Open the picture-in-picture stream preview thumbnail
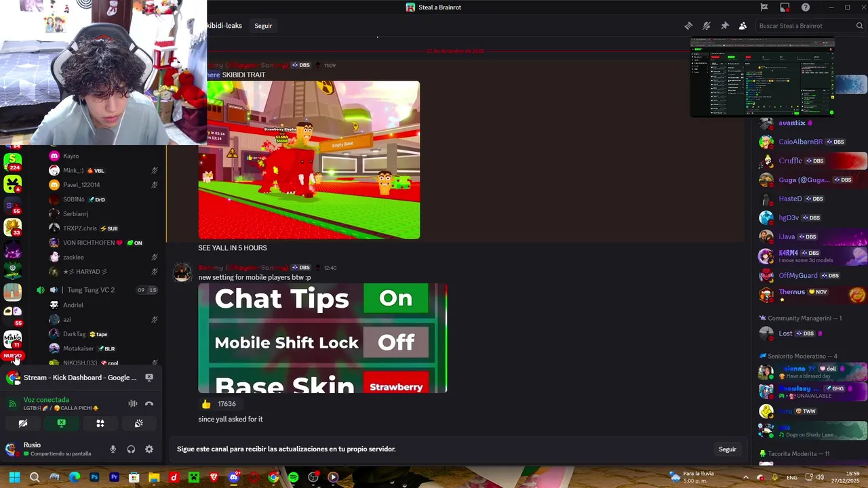 click(762, 77)
